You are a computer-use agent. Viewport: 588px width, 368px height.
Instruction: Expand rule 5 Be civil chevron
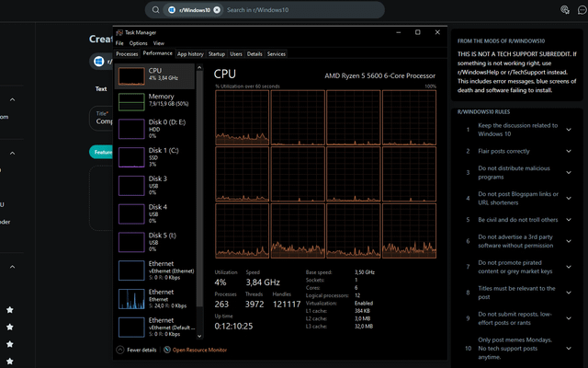coord(569,220)
